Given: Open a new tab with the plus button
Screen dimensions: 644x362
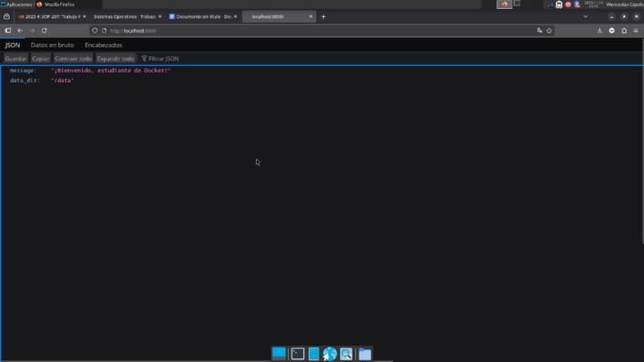Looking at the screenshot, I should pos(323,16).
